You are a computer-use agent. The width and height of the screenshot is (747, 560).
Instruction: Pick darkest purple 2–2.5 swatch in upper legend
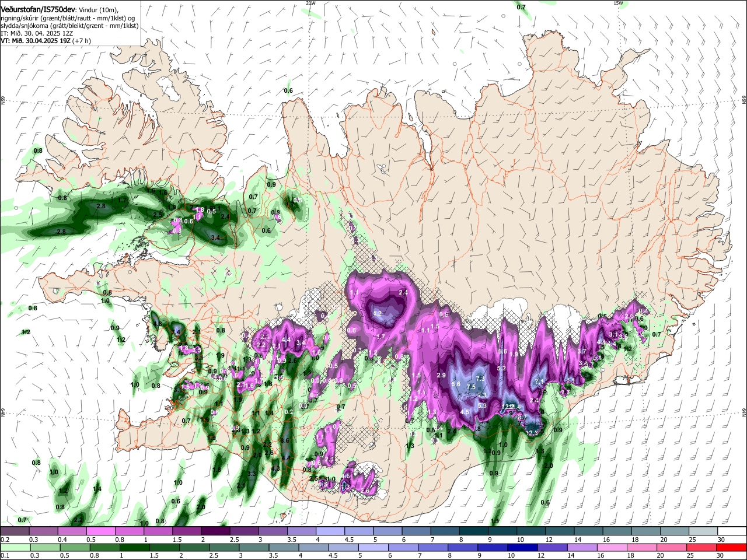tap(215, 531)
